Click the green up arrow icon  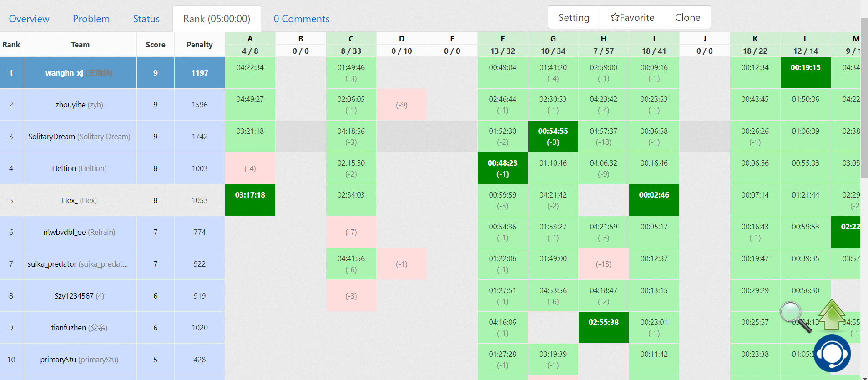tap(832, 314)
